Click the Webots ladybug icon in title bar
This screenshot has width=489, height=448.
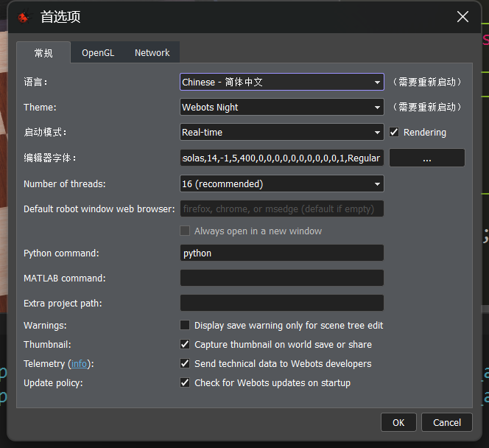pyautogui.click(x=24, y=17)
